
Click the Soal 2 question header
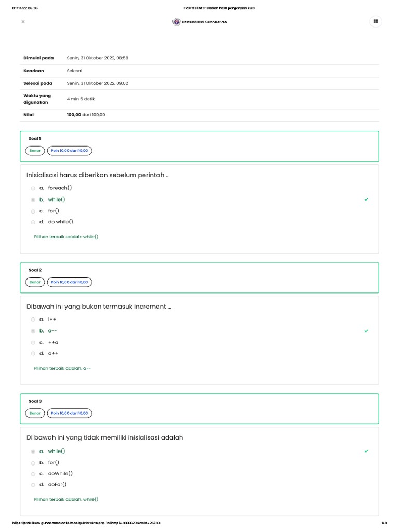(35, 270)
